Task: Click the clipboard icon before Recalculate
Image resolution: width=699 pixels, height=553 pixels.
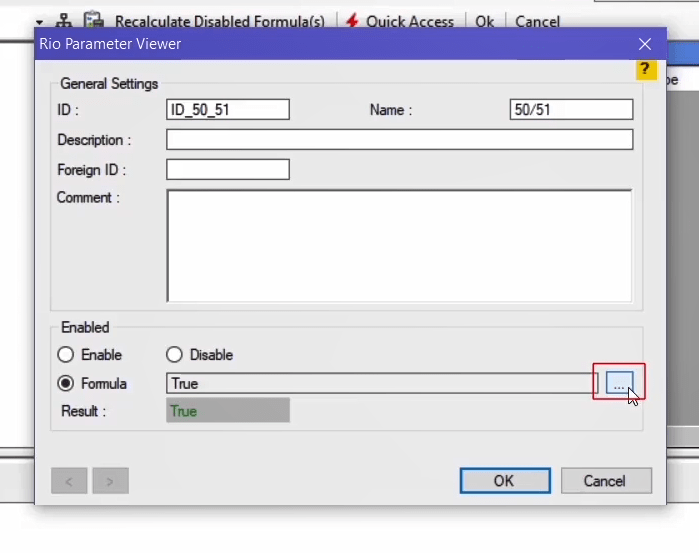Action: tap(94, 20)
